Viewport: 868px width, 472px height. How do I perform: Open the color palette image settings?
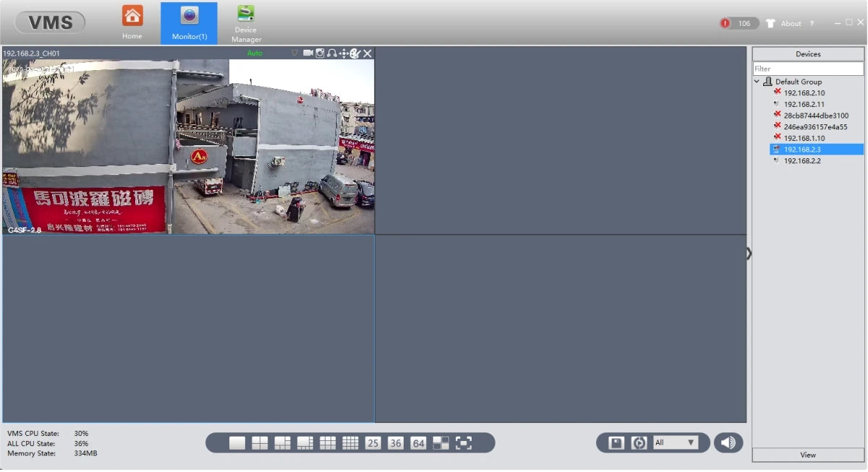tap(355, 53)
